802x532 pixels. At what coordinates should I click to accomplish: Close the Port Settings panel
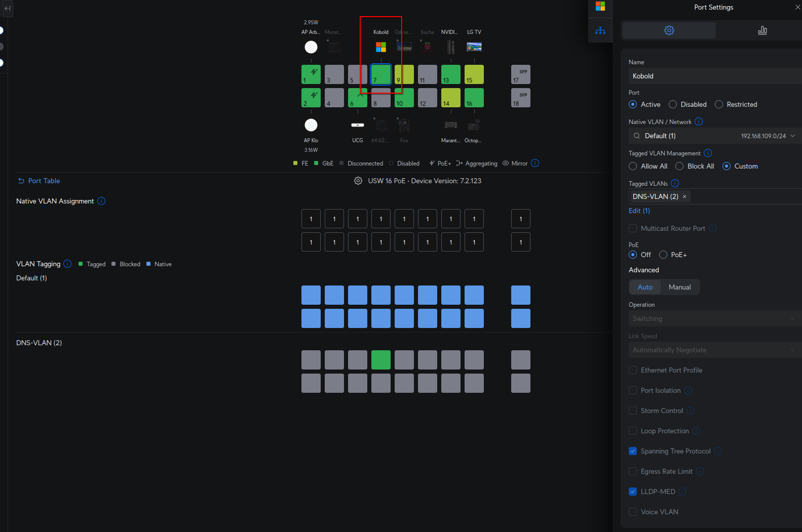tap(798, 7)
